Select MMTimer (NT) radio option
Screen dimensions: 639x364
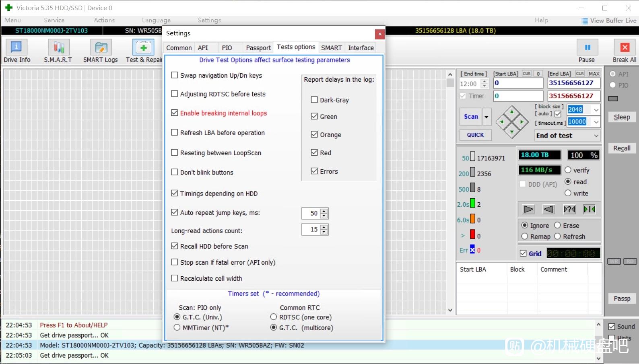point(177,327)
